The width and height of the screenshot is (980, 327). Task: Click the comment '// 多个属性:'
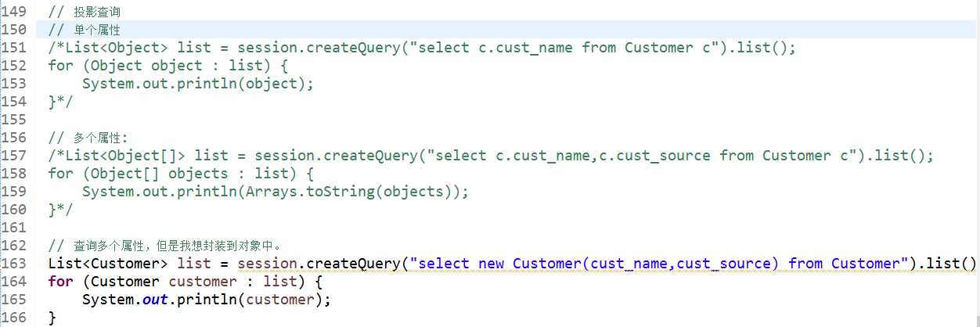coord(88,138)
